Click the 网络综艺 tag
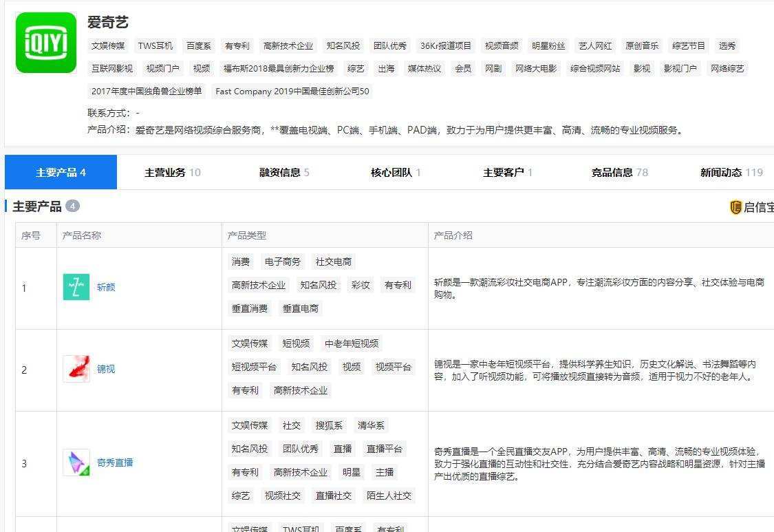The width and height of the screenshot is (774, 532). click(727, 69)
